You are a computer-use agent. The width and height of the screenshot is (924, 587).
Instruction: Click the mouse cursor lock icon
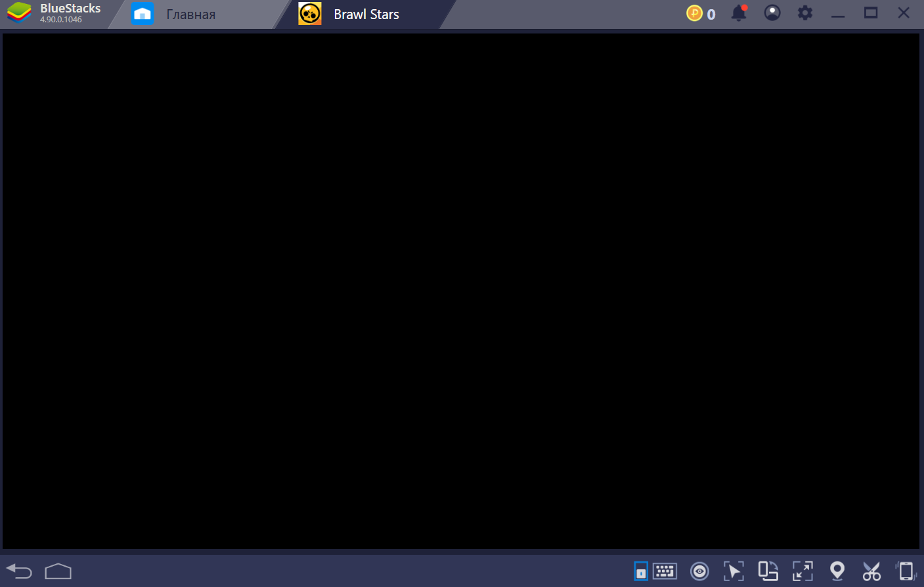[x=734, y=571]
